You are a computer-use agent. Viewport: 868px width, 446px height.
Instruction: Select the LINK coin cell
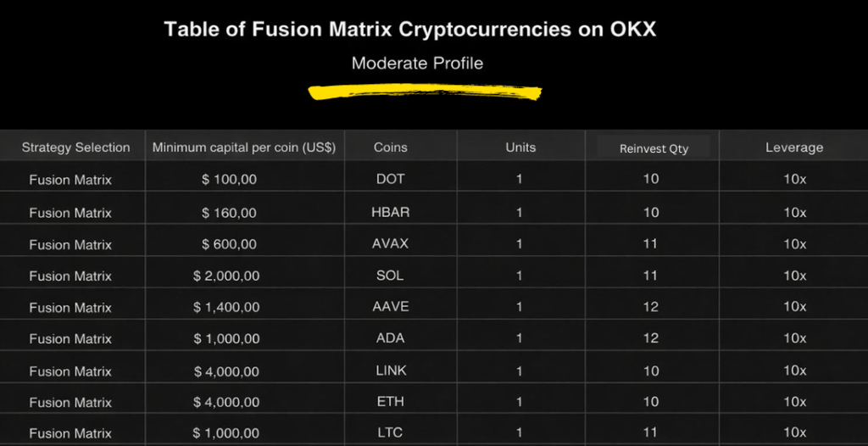391,371
